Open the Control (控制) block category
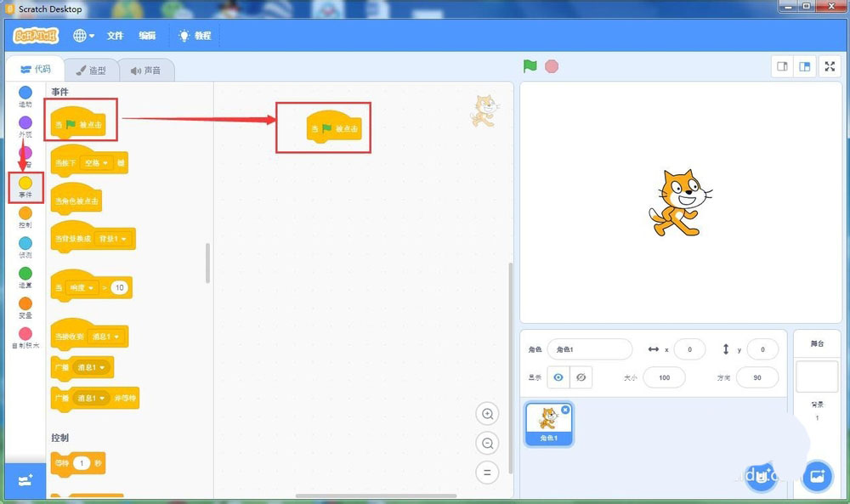Image resolution: width=850 pixels, height=504 pixels. (x=25, y=213)
